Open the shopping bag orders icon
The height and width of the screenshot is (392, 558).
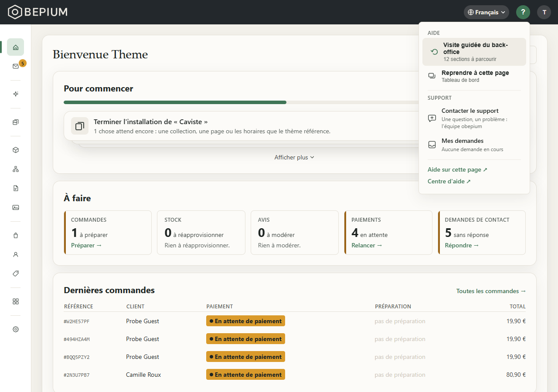(x=16, y=235)
